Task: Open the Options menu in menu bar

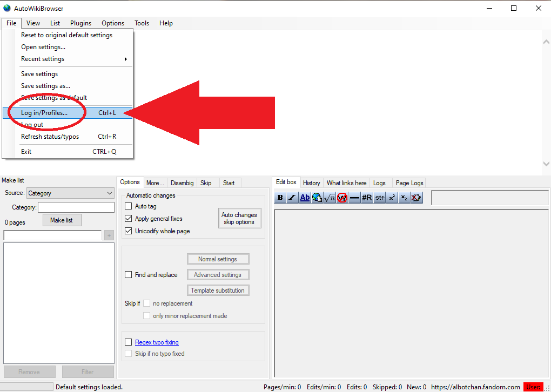Action: pyautogui.click(x=113, y=23)
